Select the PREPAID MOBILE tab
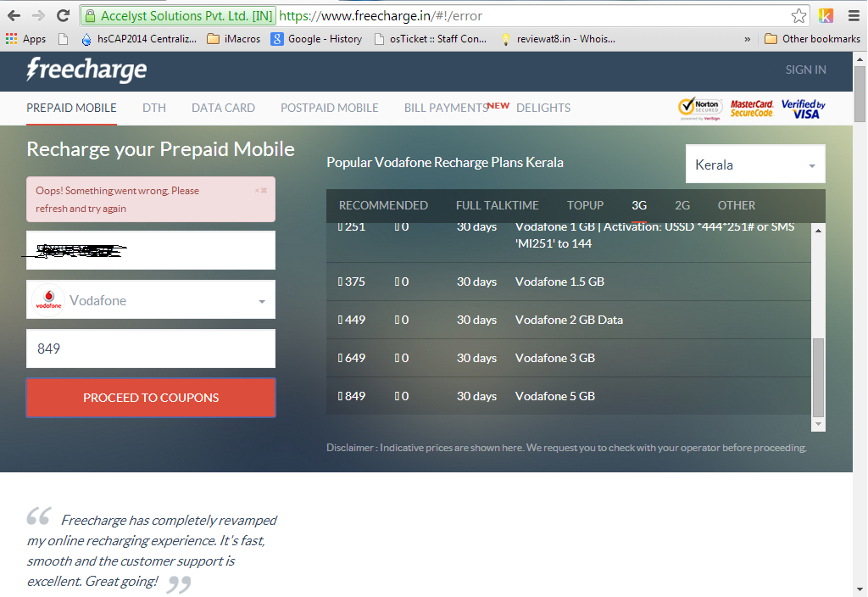Viewport: 868px width, 597px height. point(71,108)
